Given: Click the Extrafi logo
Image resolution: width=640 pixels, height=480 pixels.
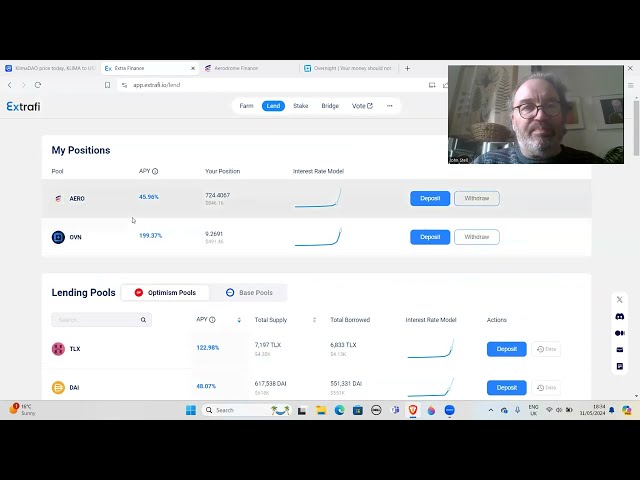Looking at the screenshot, I should click(23, 107).
